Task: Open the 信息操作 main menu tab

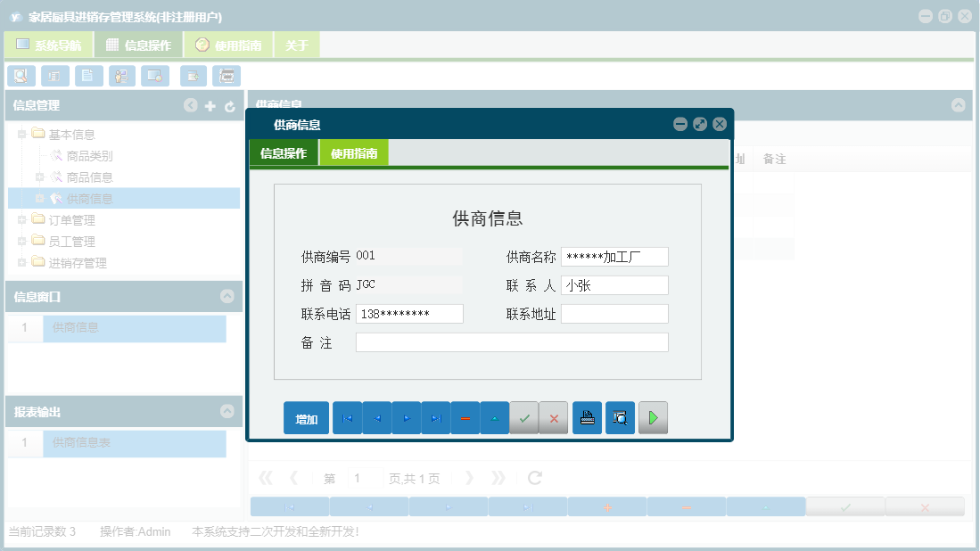Action: click(139, 45)
